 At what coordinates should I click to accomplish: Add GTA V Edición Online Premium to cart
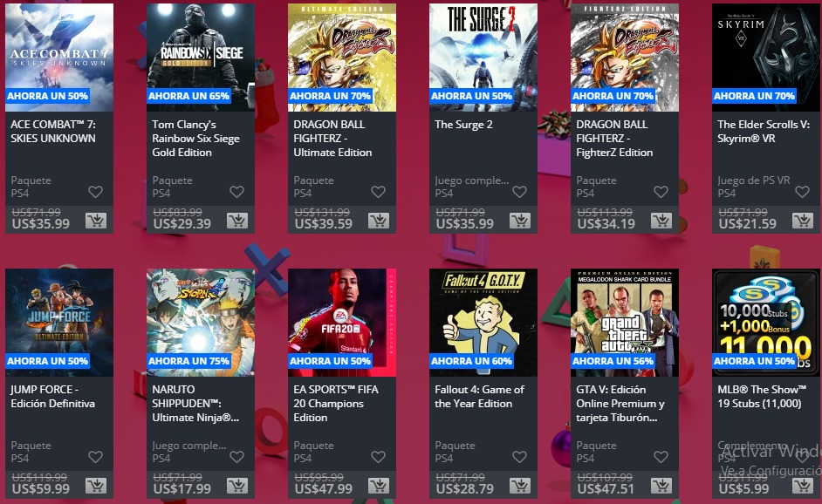tap(661, 486)
